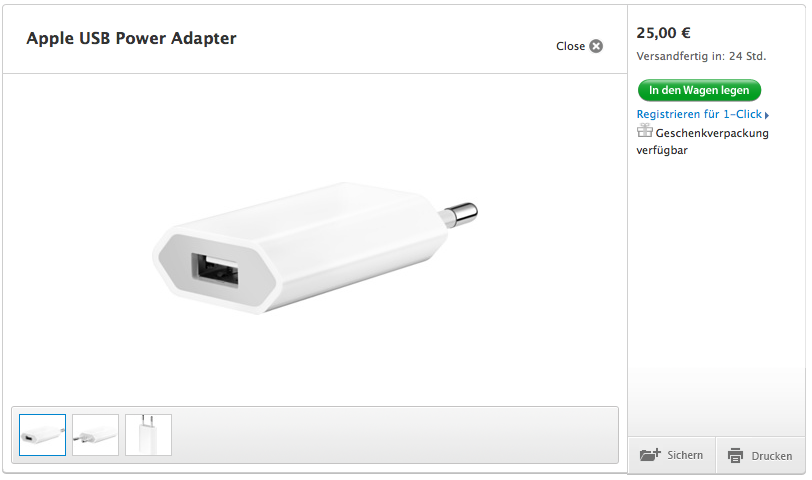Add item with 'In den Wagen legen'
Viewport: 812px width, 480px height.
click(699, 90)
